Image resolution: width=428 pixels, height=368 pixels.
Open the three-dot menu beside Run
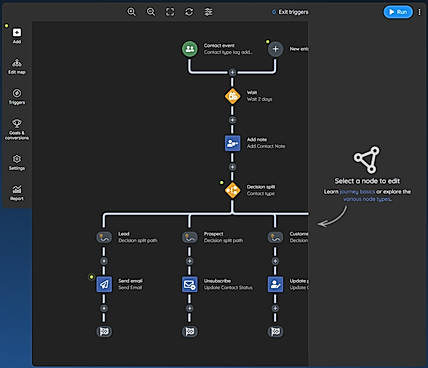[419, 12]
